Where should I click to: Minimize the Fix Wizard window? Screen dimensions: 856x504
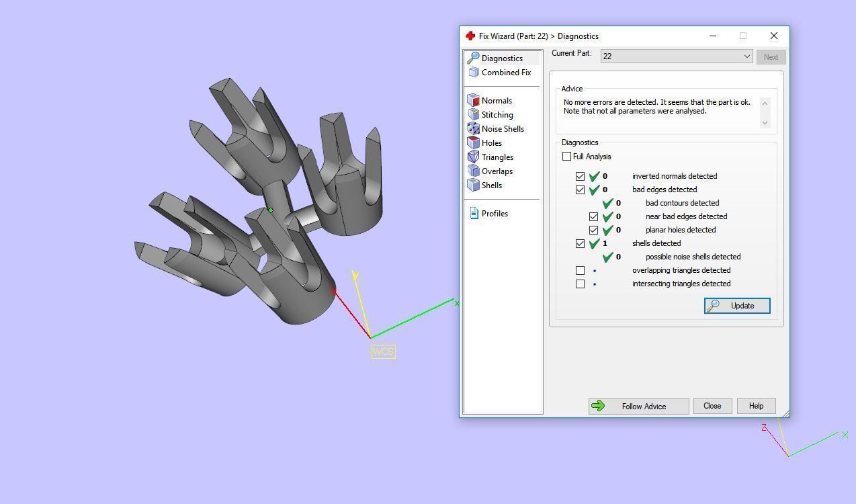[x=713, y=36]
